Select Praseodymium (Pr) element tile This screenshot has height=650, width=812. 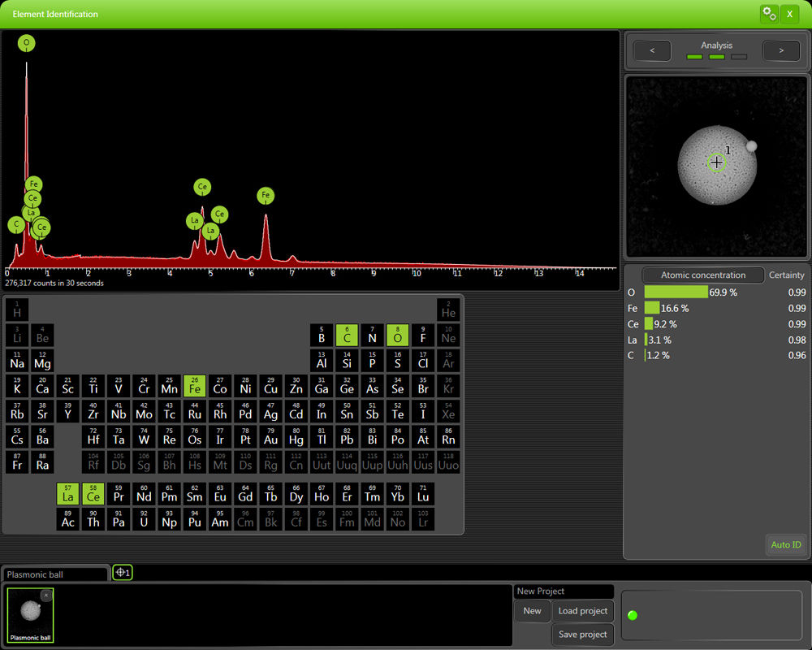coord(119,494)
